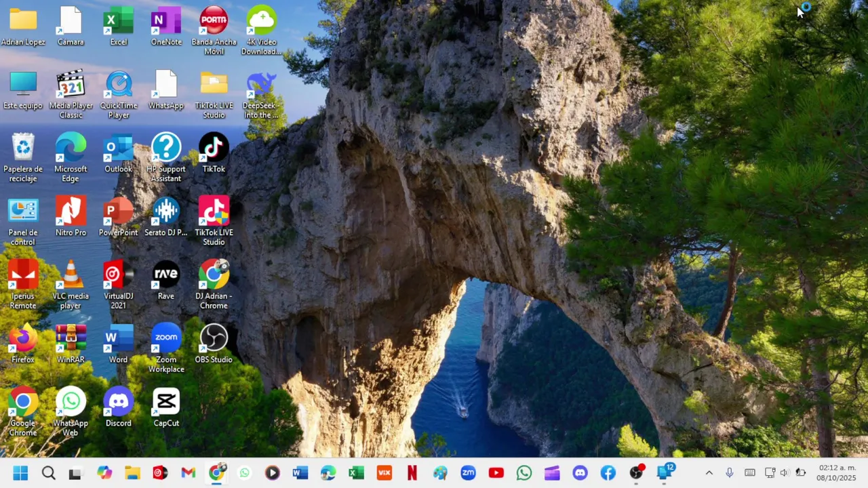This screenshot has width=868, height=488.
Task: Open Zoom Workplace desktop shortcut
Action: [166, 348]
